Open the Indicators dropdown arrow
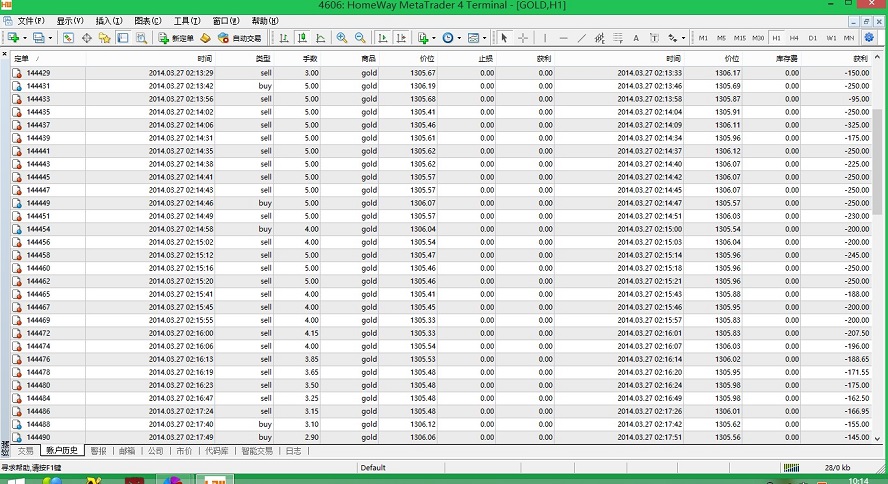The width and height of the screenshot is (888, 484). [x=434, y=38]
